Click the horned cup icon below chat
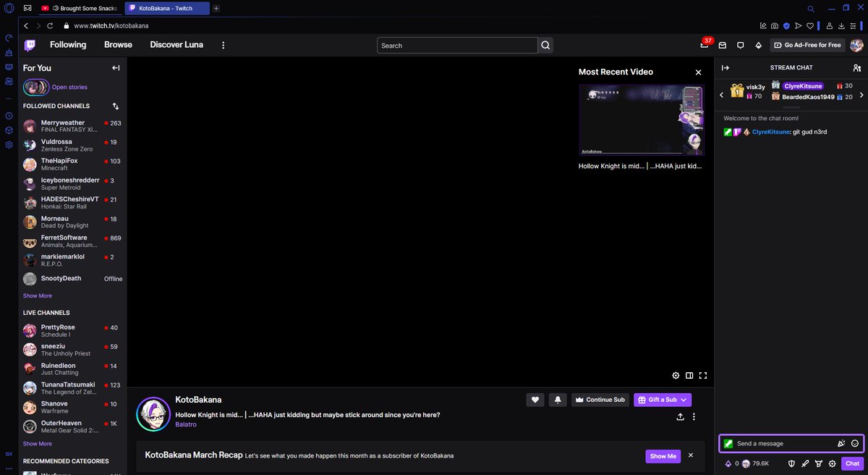 (x=819, y=463)
